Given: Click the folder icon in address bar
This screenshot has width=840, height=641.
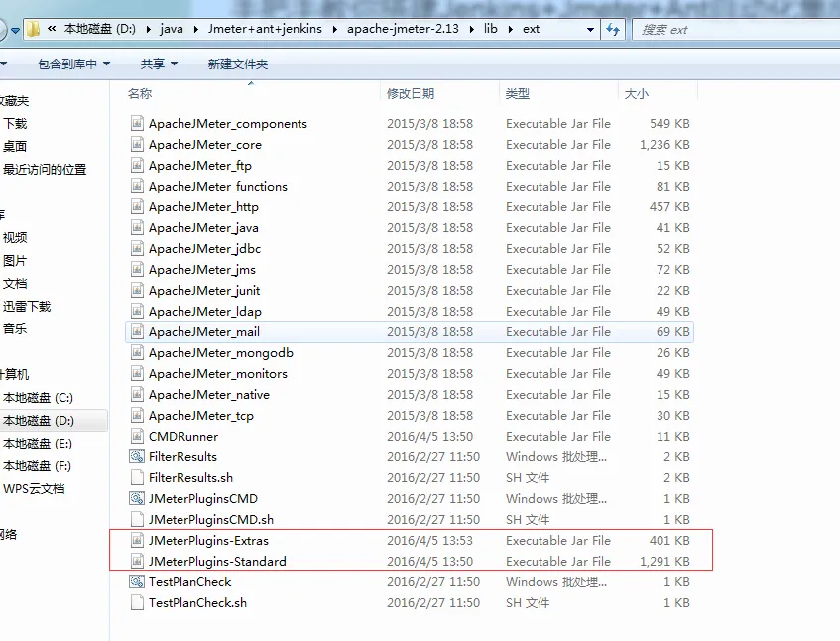Looking at the screenshot, I should [x=33, y=29].
